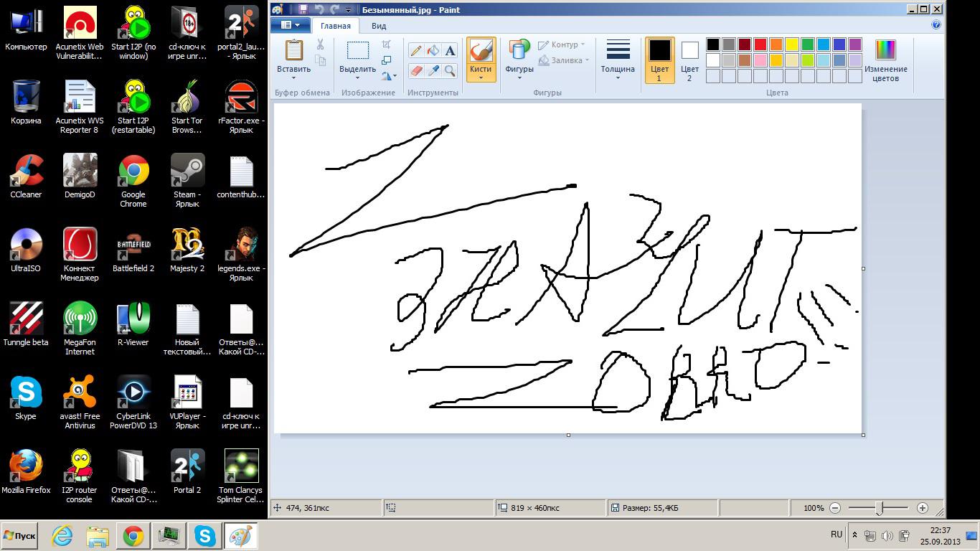The height and width of the screenshot is (551, 980).
Task: Select the Start Tor Browser desktop icon
Action: click(187, 107)
